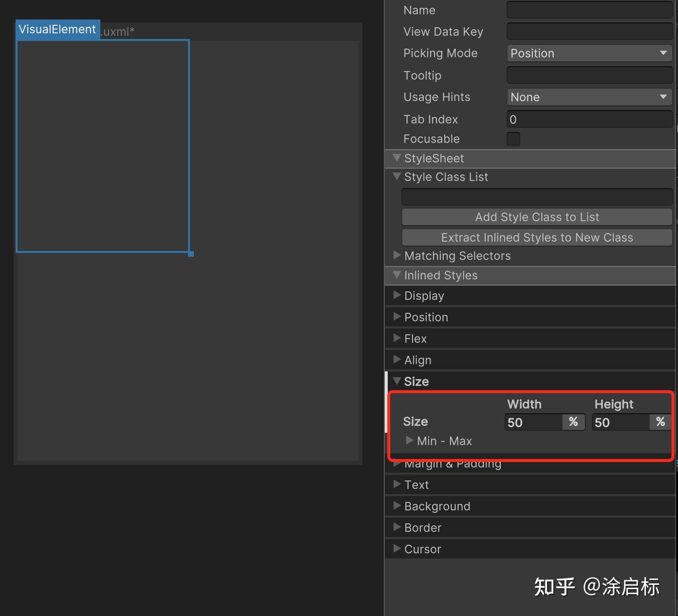Image resolution: width=678 pixels, height=616 pixels.
Task: Click the Name input field
Action: 589,10
